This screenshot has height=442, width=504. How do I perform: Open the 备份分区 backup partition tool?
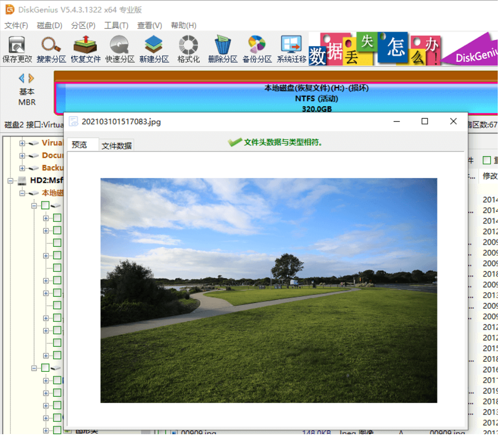click(x=257, y=49)
